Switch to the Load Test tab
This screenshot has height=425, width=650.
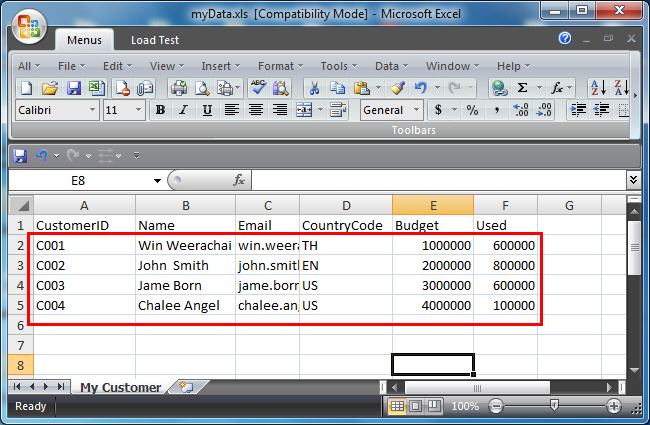click(155, 41)
